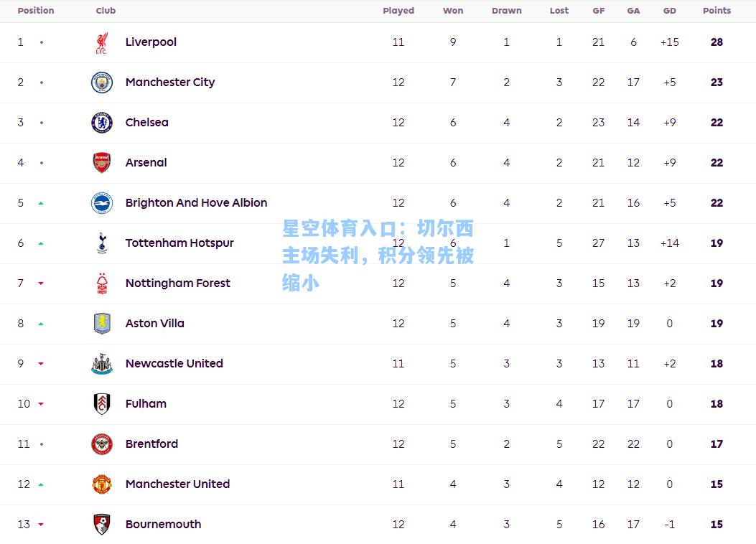Click the blue Chinese watermark headline
Viewport: 756px width, 544px height.
(x=378, y=255)
